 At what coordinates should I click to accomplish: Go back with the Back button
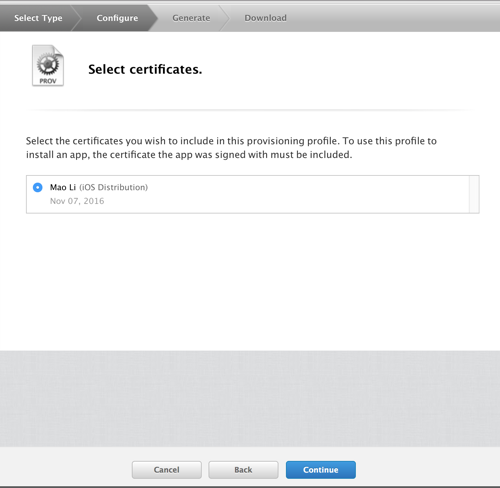pos(243,470)
